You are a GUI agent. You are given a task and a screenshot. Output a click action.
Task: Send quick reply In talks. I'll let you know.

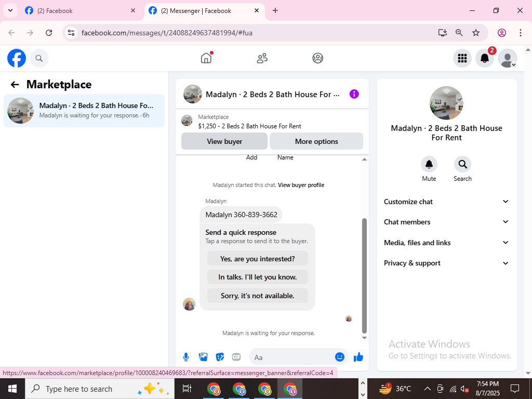pos(258,277)
